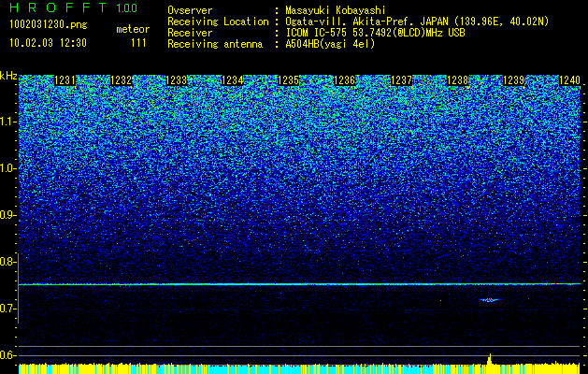The image size is (588, 374).
Task: Click the 0.6 kHz axis label
Action: pyautogui.click(x=8, y=355)
